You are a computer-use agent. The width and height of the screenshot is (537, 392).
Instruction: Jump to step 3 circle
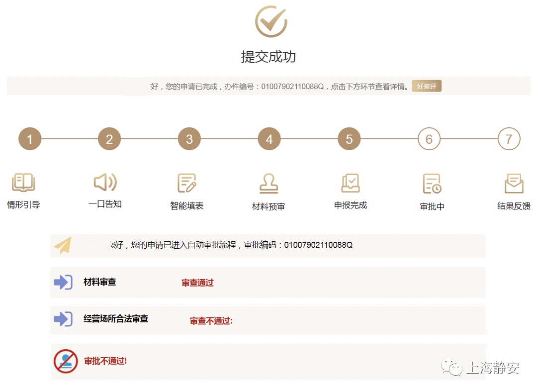click(x=189, y=139)
